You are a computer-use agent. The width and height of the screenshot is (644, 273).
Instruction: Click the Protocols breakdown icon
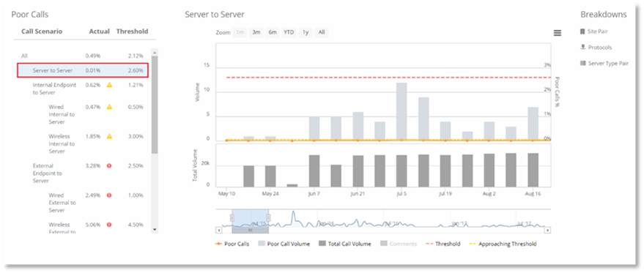(x=582, y=48)
